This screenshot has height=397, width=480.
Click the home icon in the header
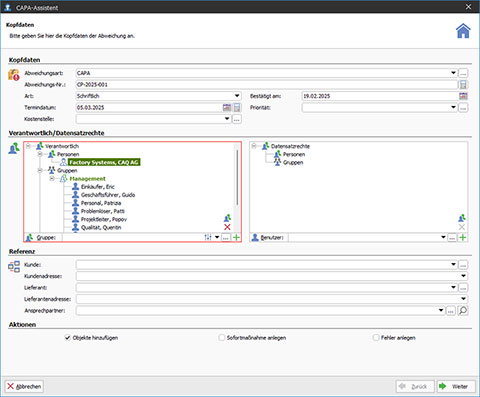click(x=463, y=31)
